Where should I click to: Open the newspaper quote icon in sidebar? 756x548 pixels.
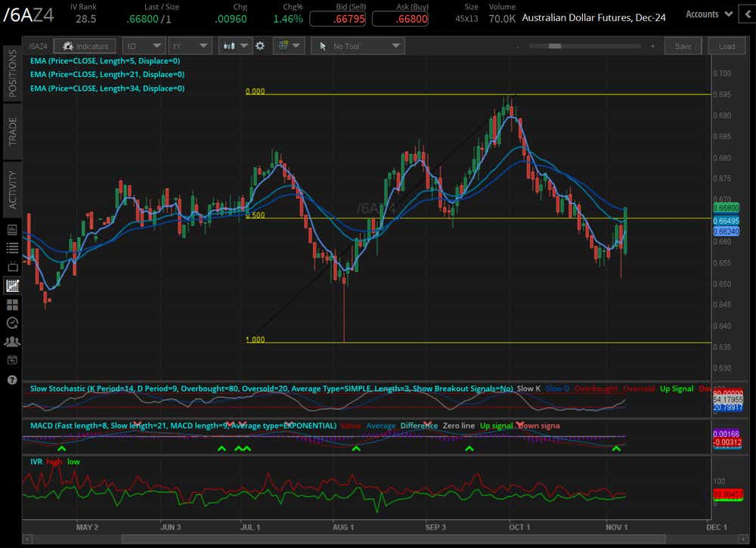coord(12,229)
